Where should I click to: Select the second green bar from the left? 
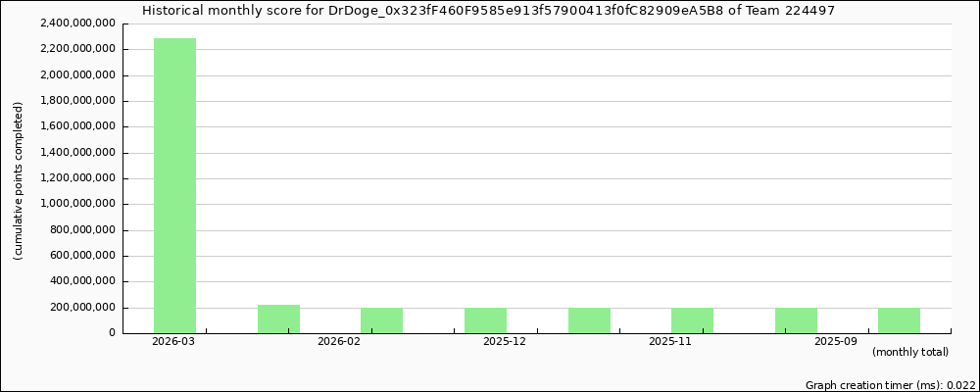point(278,318)
